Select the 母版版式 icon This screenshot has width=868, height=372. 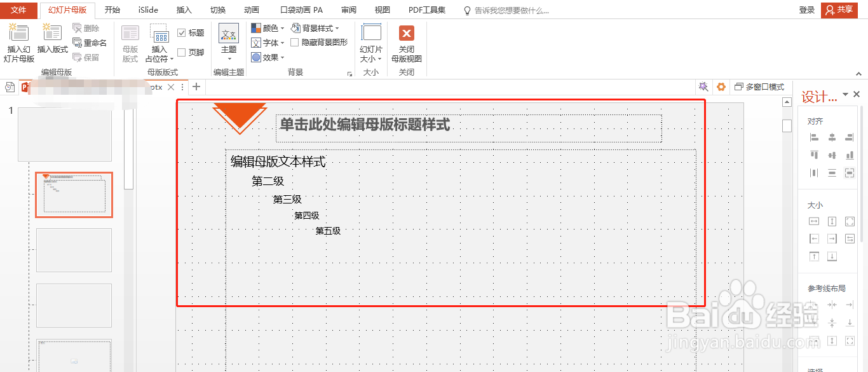point(129,41)
